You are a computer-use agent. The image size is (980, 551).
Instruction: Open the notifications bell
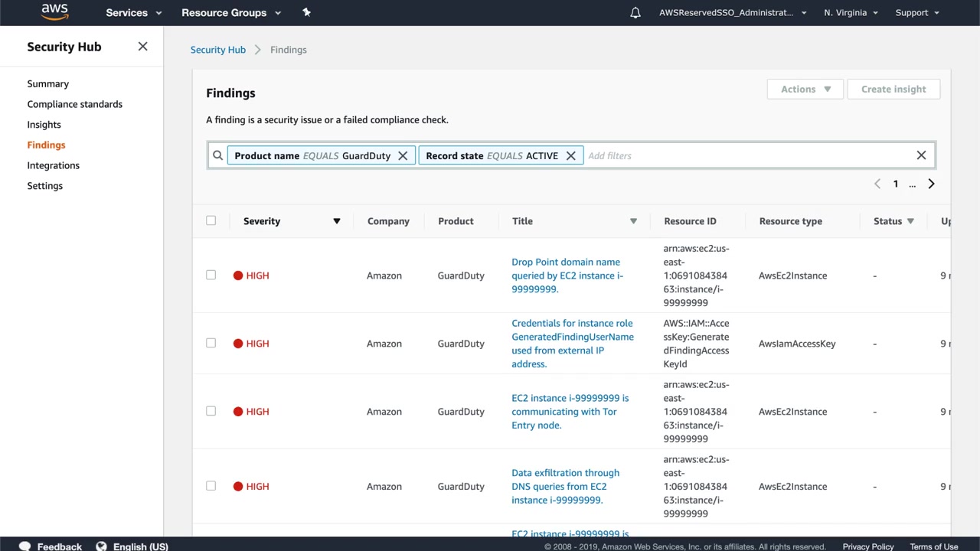point(635,13)
